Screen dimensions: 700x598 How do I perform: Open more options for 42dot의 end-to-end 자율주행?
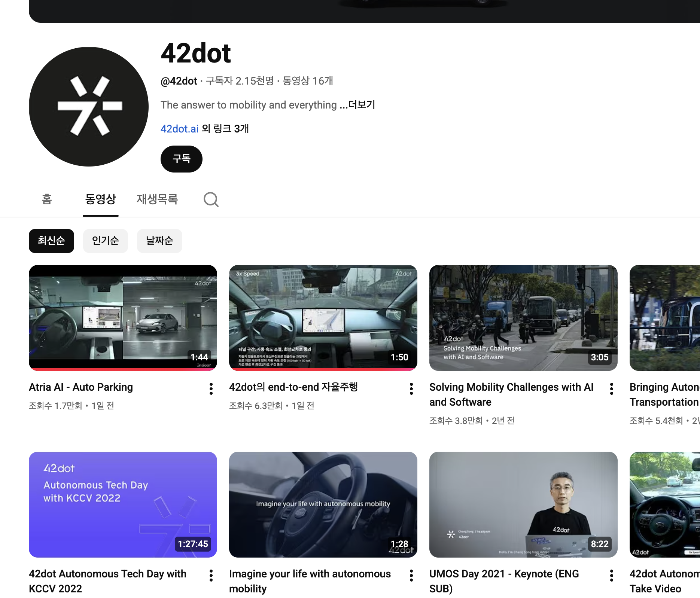[x=411, y=389]
